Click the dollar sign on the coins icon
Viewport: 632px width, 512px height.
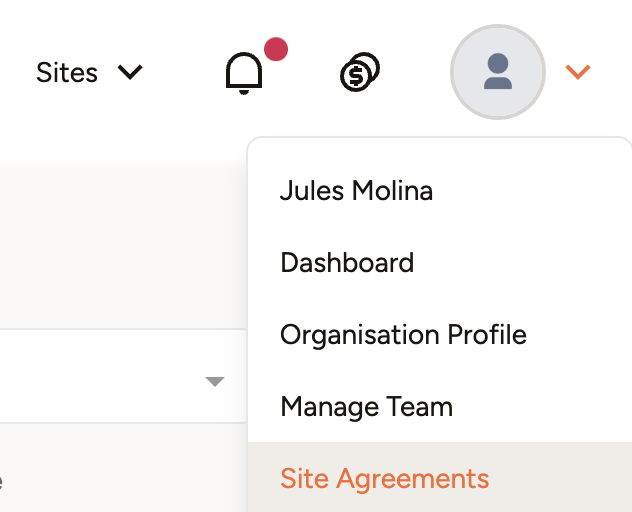pyautogui.click(x=355, y=76)
